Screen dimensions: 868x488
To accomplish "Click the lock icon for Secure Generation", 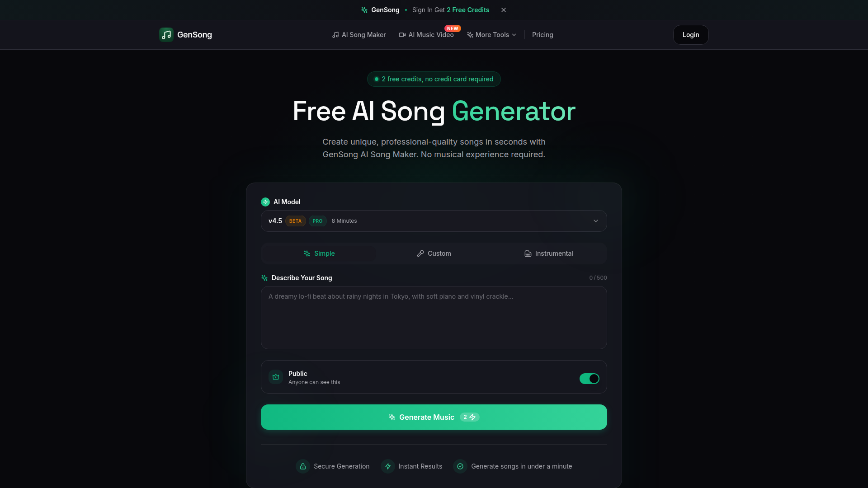I will coord(303,466).
